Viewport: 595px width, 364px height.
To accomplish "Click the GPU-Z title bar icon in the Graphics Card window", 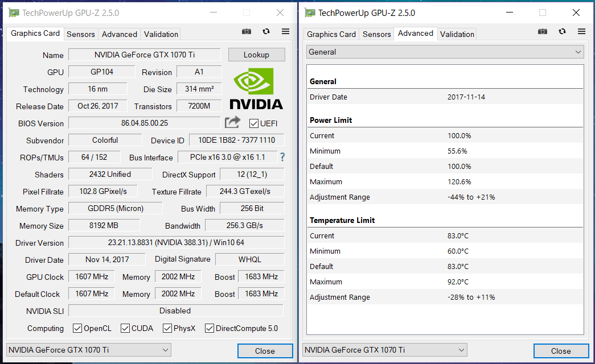I will [x=14, y=13].
